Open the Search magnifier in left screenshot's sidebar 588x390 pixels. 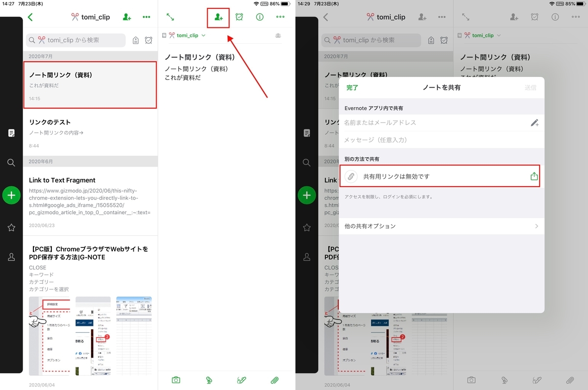11,163
